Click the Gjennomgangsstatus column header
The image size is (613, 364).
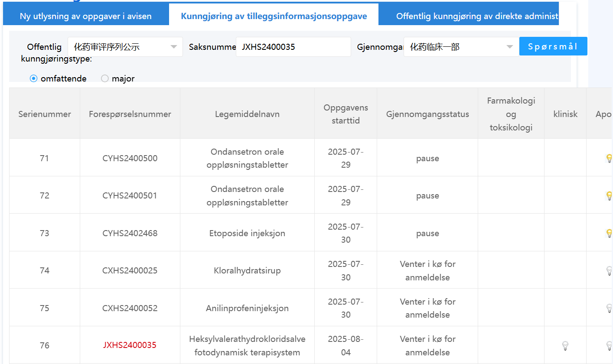tap(427, 114)
